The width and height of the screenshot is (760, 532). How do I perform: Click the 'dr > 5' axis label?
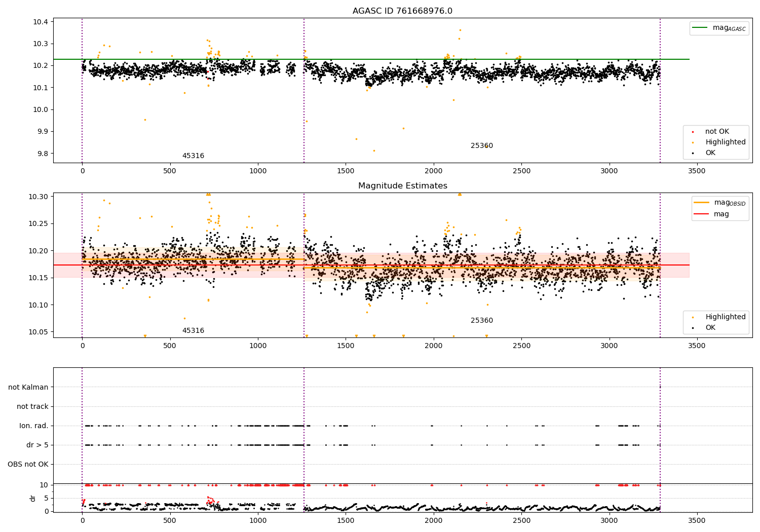[x=37, y=445]
